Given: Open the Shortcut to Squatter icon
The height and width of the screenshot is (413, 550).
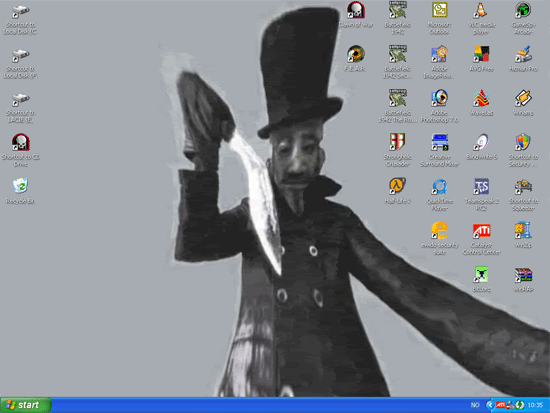Looking at the screenshot, I should click(x=523, y=186).
